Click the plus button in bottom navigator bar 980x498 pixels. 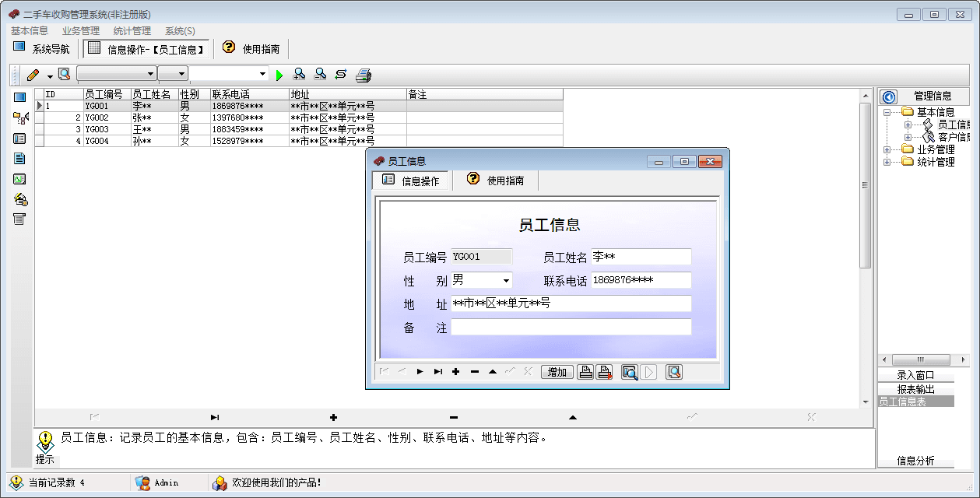point(334,418)
